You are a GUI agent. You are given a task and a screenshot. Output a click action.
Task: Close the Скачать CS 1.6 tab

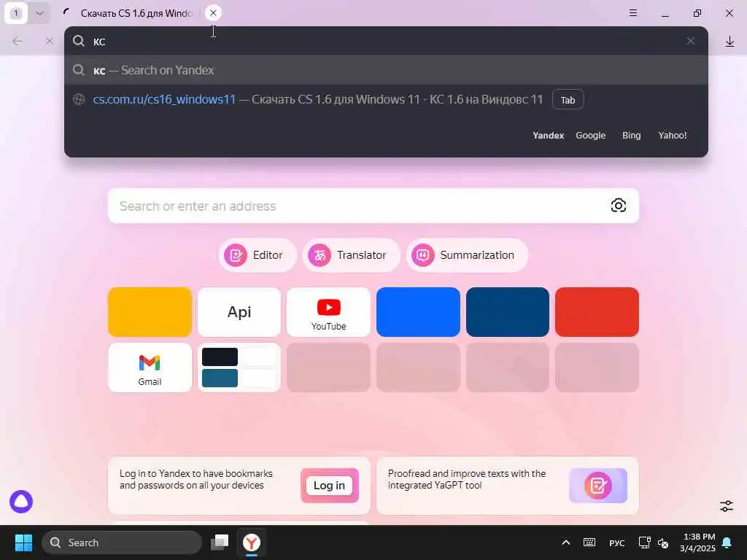pyautogui.click(x=213, y=13)
